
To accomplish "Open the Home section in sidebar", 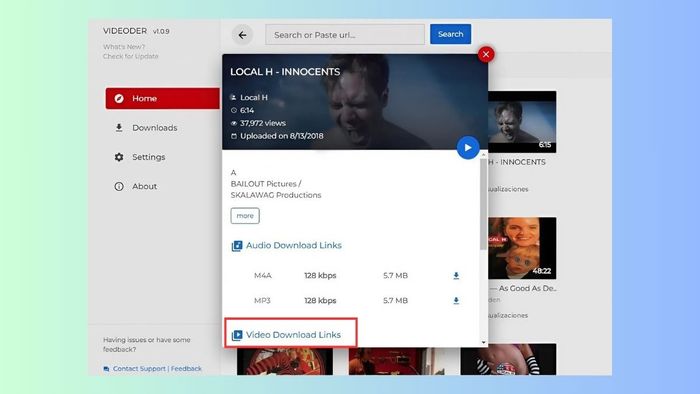I will click(x=162, y=99).
